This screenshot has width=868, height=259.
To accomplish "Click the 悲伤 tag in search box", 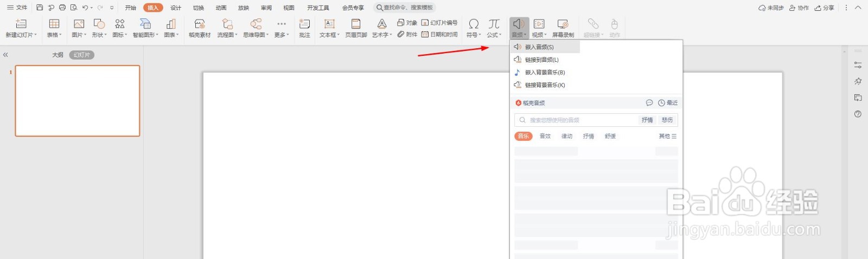I will tap(667, 120).
